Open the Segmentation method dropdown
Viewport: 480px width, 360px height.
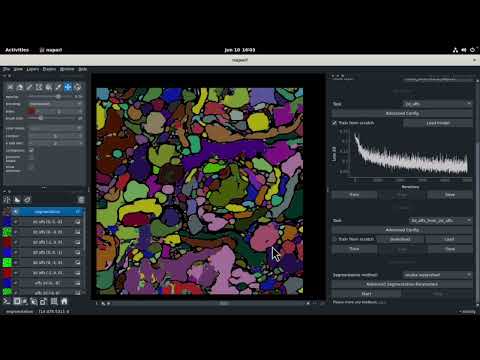438,275
